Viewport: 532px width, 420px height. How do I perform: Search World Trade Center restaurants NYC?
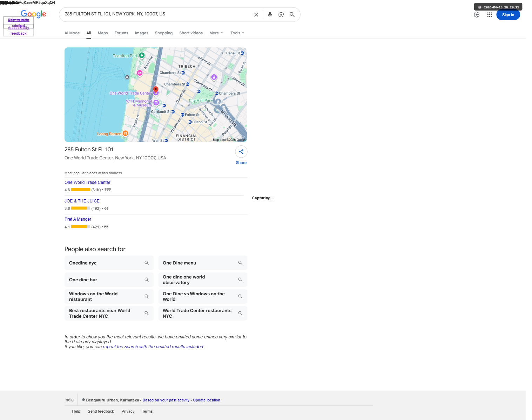[x=203, y=314]
